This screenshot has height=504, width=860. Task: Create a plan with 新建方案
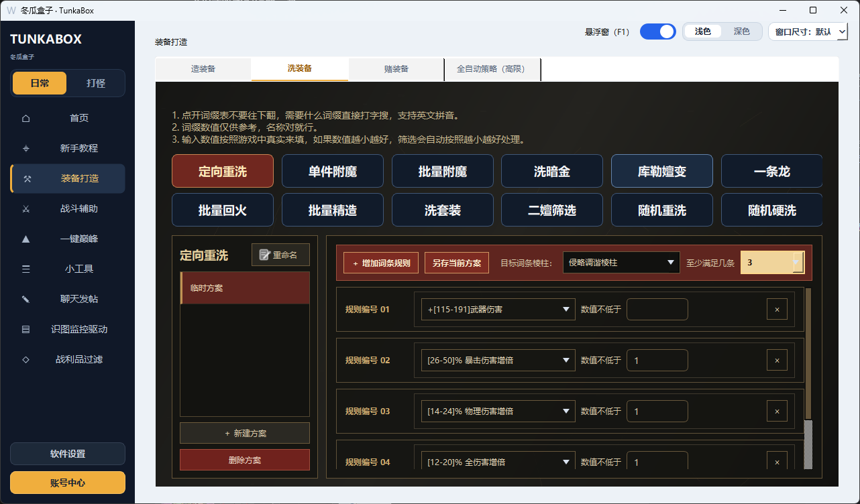pos(245,433)
